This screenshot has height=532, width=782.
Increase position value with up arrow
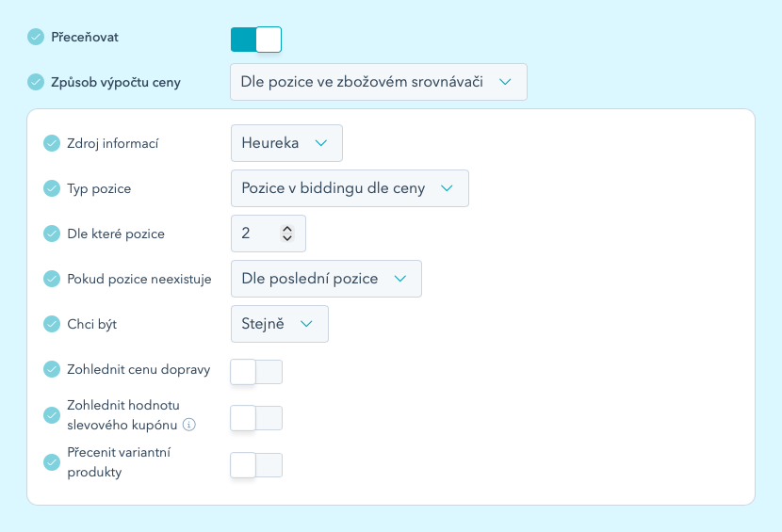(286, 229)
